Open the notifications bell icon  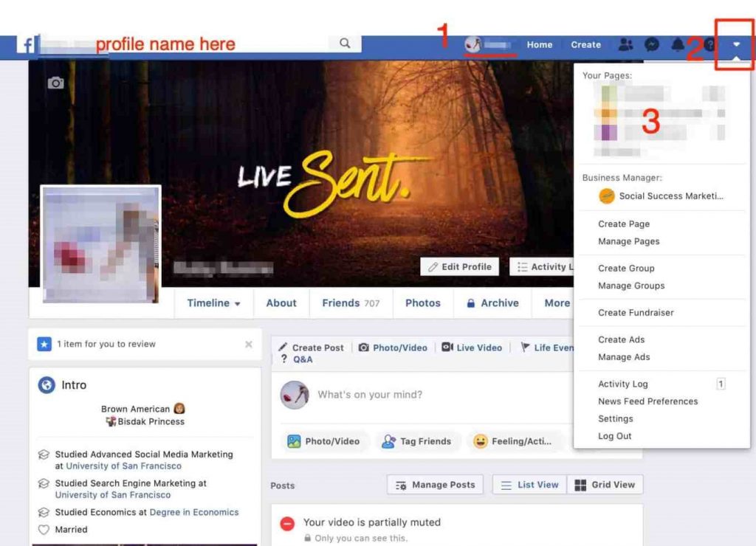(677, 45)
